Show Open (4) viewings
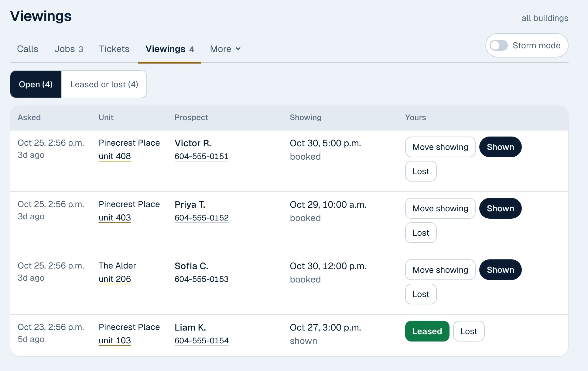Screen dimensions: 588x371 click(36, 84)
